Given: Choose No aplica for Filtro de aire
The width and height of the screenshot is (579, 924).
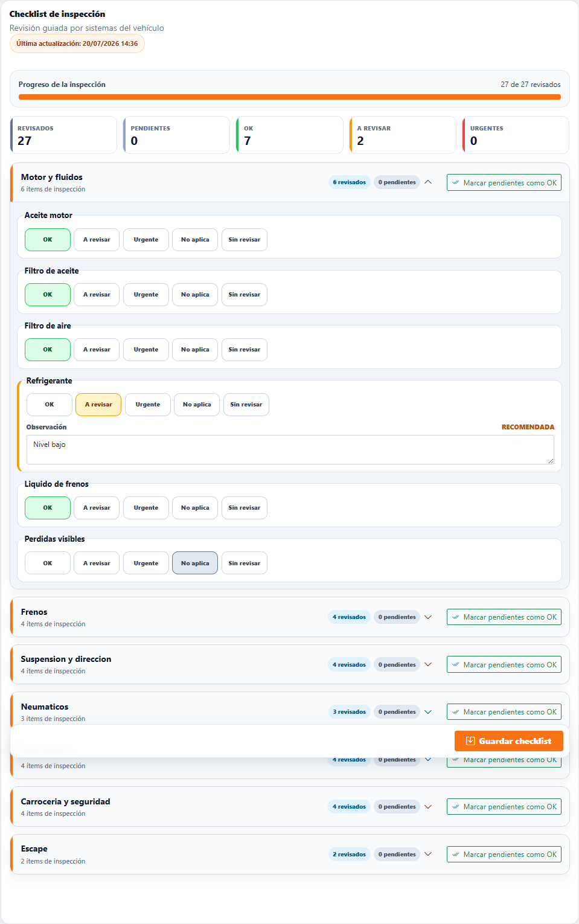Looking at the screenshot, I should tap(195, 350).
